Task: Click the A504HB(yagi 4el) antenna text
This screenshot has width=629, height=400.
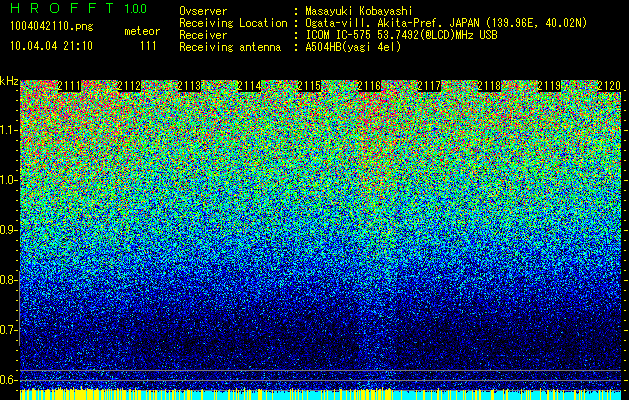Action: click(x=353, y=47)
